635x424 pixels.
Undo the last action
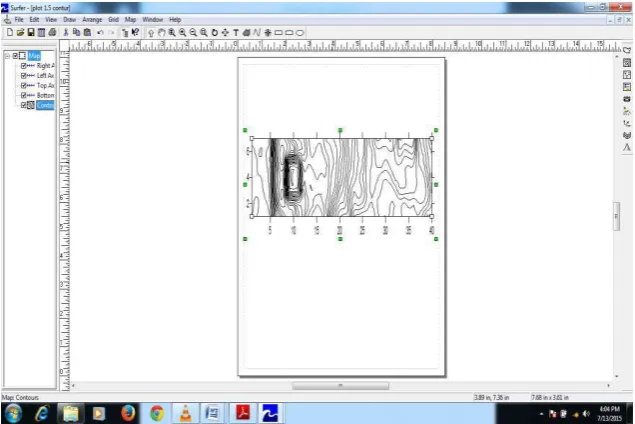[100, 33]
